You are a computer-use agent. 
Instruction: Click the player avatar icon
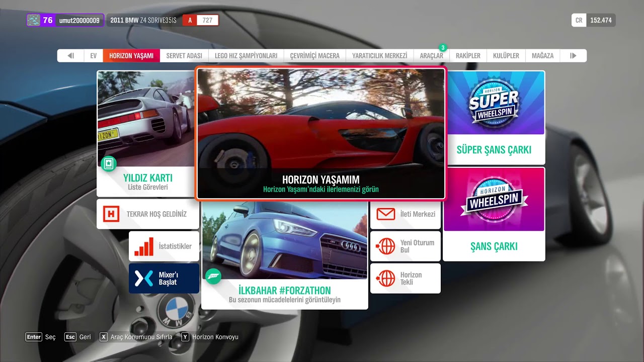point(34,20)
